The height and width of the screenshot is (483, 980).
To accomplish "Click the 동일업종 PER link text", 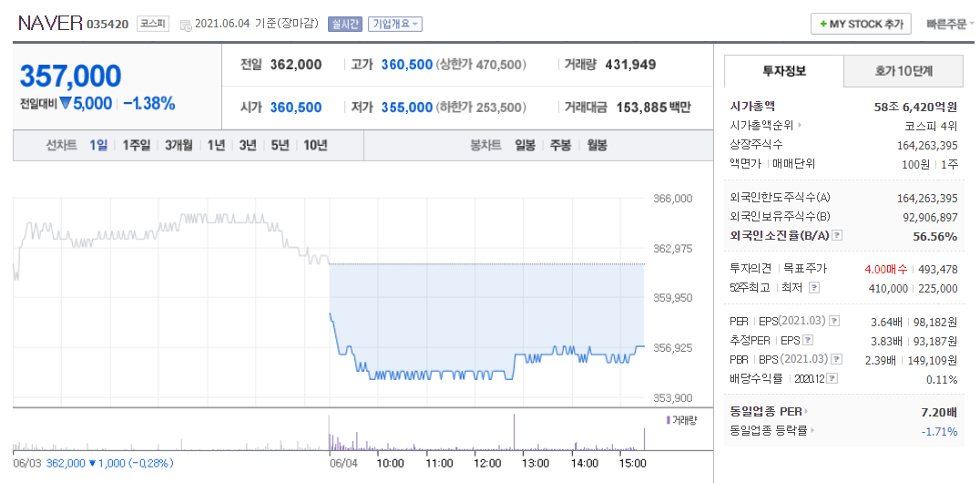I will tap(766, 412).
